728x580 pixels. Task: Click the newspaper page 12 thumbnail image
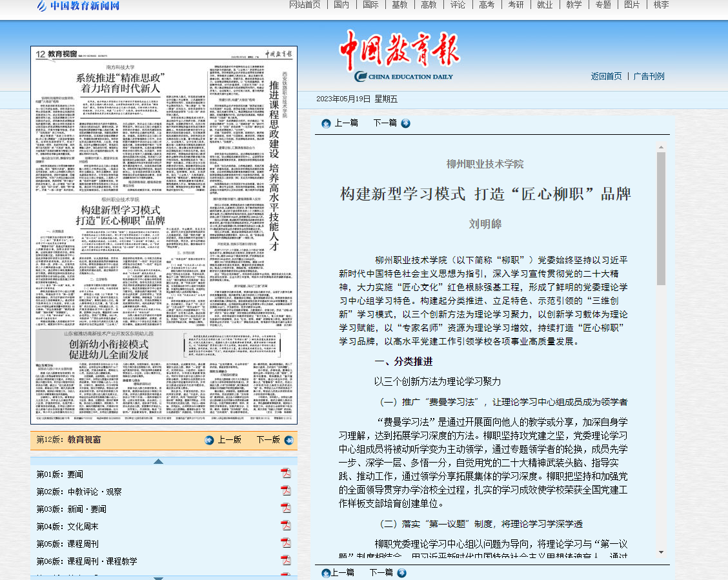[164, 235]
